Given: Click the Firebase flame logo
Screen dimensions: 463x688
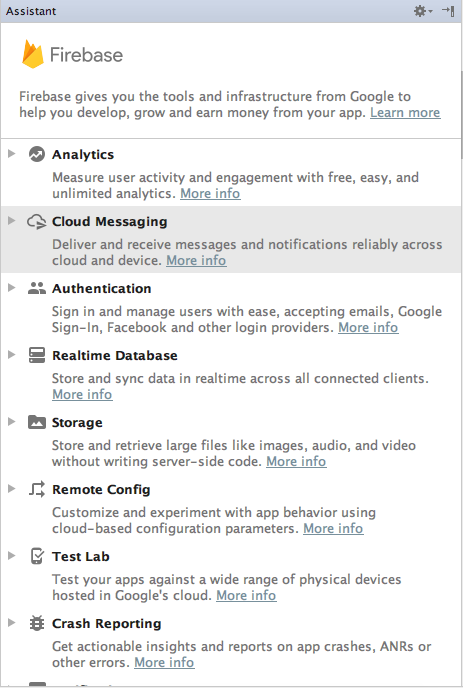Looking at the screenshot, I should tap(33, 54).
